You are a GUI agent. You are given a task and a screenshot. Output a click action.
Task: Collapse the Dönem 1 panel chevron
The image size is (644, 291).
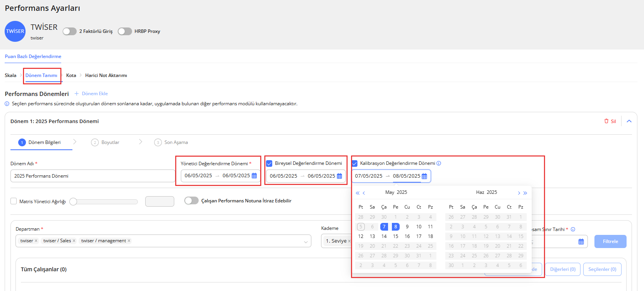[x=629, y=121]
